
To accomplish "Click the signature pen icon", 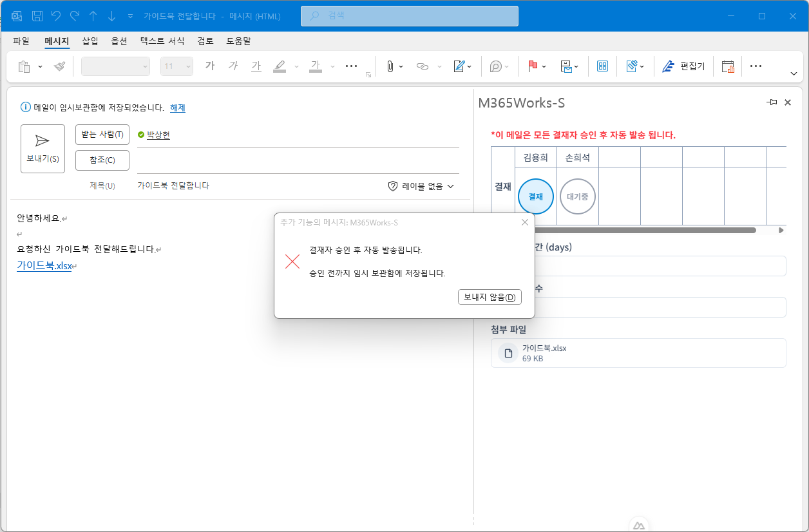I will point(459,66).
